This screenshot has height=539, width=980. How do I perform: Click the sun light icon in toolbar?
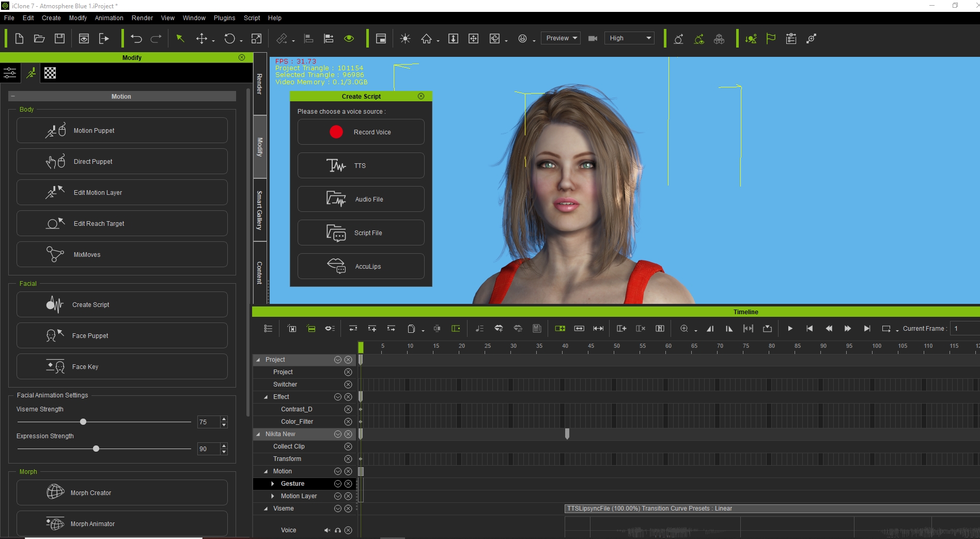click(405, 38)
